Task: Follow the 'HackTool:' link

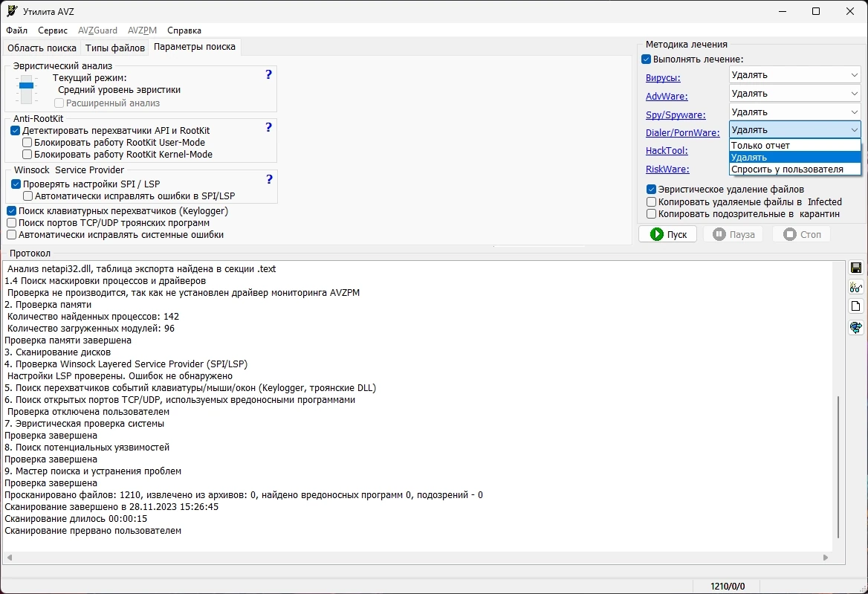Action: 667,151
